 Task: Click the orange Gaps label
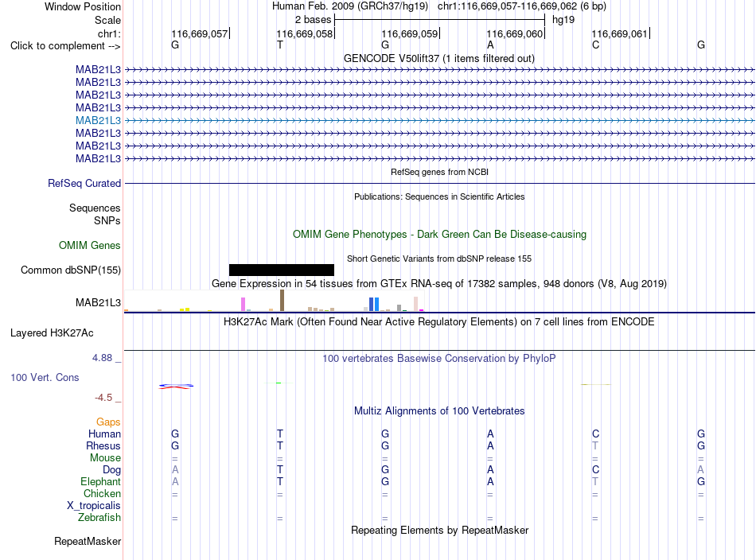click(x=108, y=422)
